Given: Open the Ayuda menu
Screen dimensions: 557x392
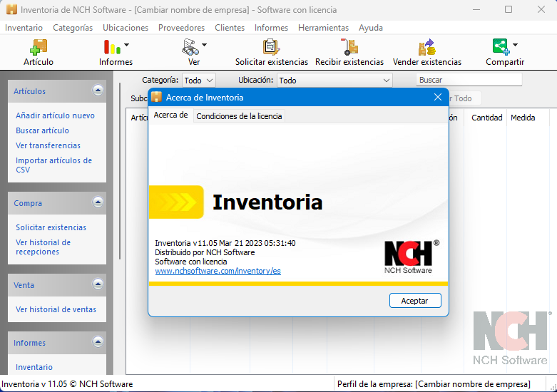Looking at the screenshot, I should click(x=371, y=28).
